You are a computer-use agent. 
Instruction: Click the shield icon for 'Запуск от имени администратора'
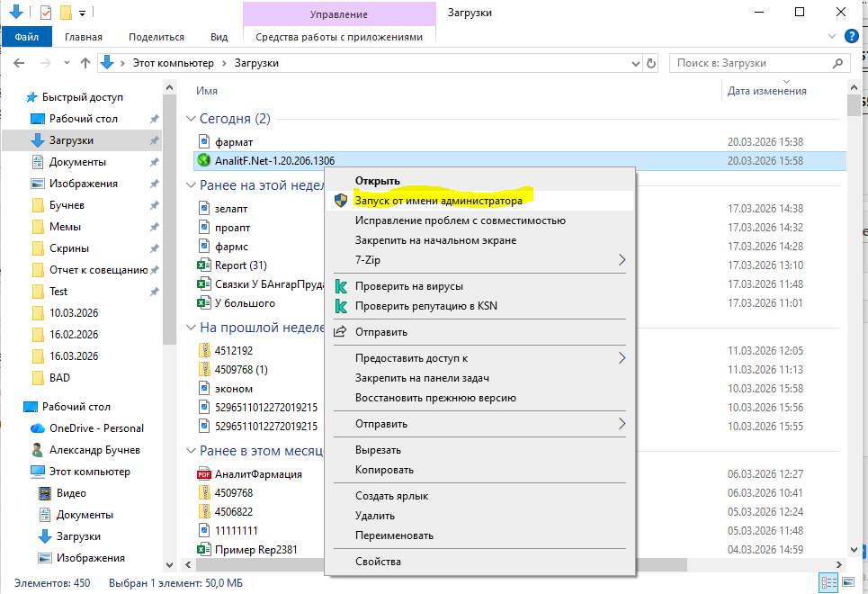click(341, 201)
